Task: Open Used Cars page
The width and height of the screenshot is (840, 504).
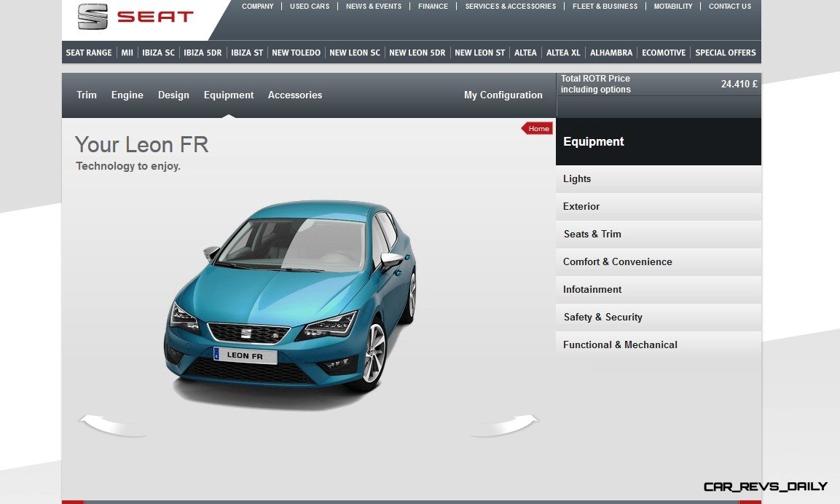Action: (x=310, y=7)
